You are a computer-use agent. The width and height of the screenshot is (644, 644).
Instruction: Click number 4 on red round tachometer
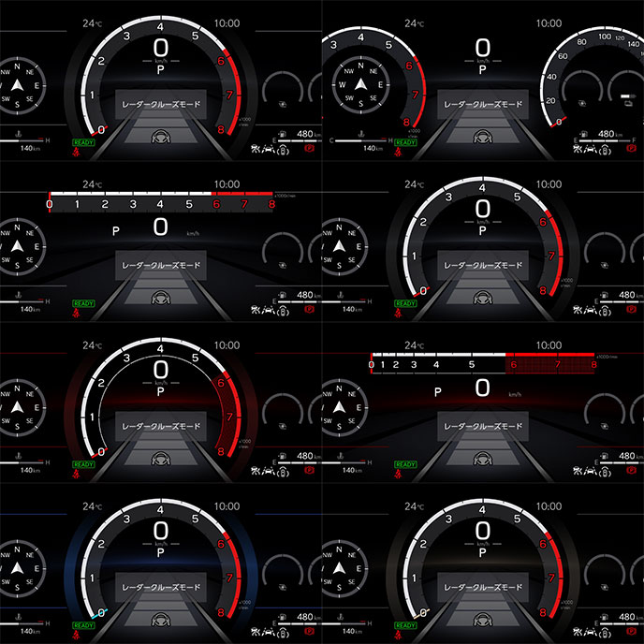pyautogui.click(x=160, y=349)
